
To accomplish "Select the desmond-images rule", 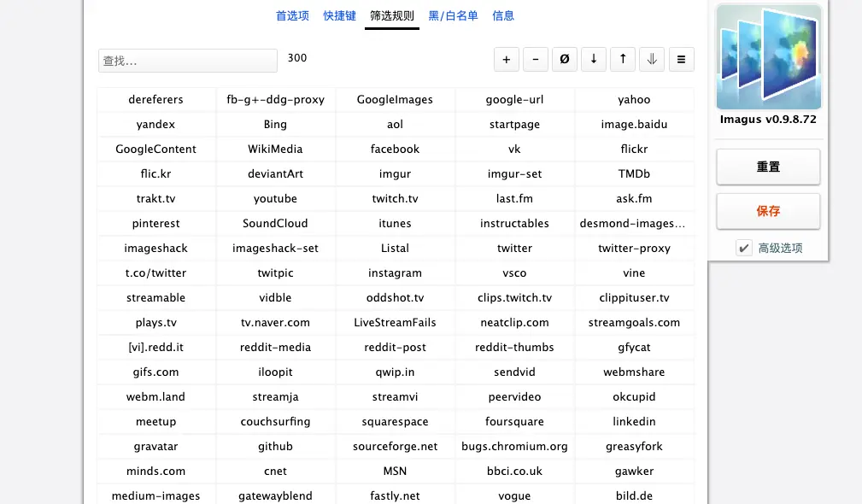I will [635, 223].
